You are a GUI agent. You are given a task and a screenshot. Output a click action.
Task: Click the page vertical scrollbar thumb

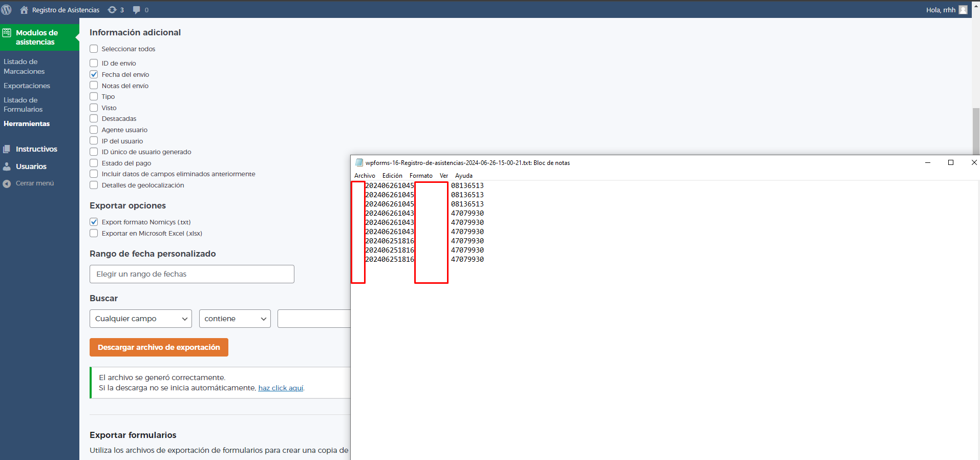(x=976, y=131)
